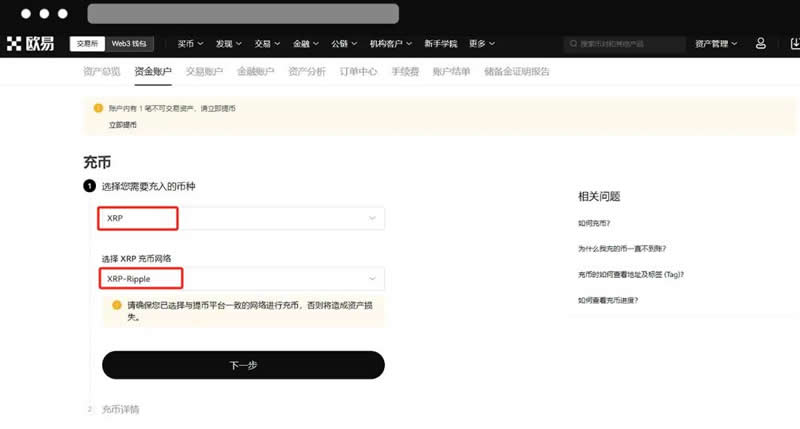Viewport: 800px width, 429px height.
Task: Click the 立即提币 link
Action: [123, 125]
